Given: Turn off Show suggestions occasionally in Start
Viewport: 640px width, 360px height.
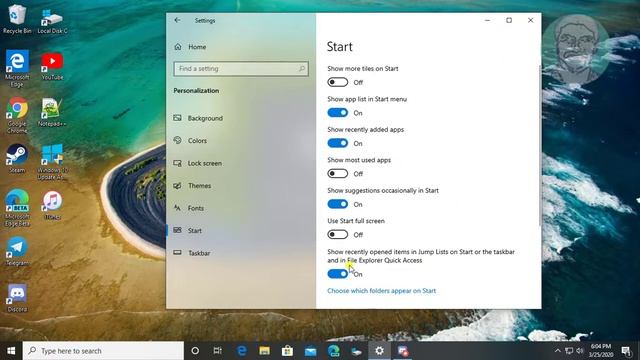Looking at the screenshot, I should (338, 204).
